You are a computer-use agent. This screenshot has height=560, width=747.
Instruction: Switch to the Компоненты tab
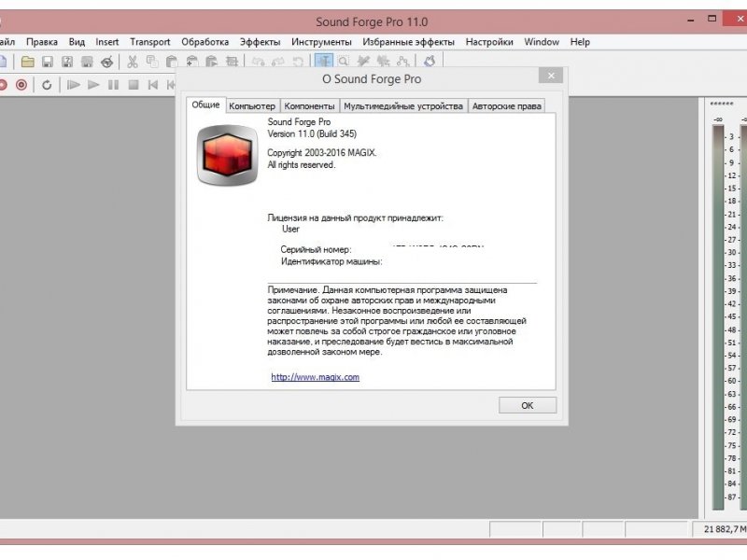pos(310,106)
